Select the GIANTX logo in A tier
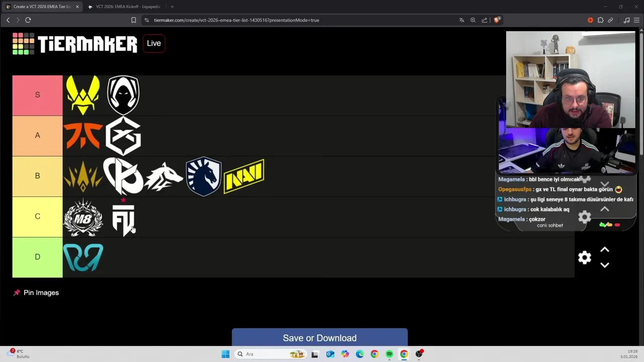This screenshot has height=362, width=644. click(x=123, y=136)
